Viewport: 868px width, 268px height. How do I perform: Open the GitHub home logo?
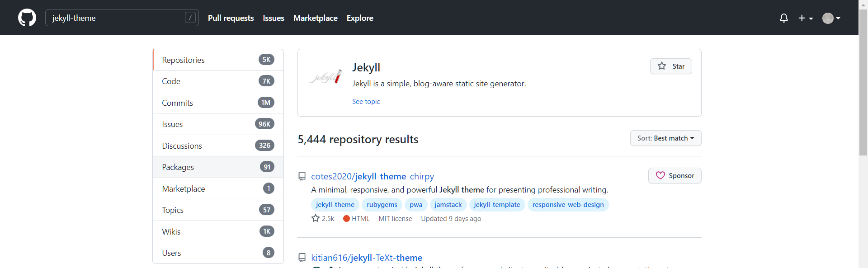(x=27, y=18)
